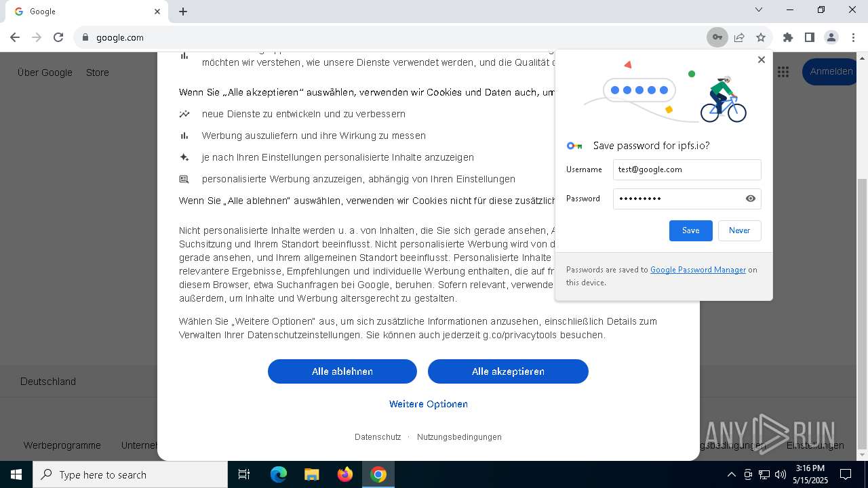Image resolution: width=868 pixels, height=488 pixels.
Task: Click the Chrome taskbar icon
Action: (378, 474)
